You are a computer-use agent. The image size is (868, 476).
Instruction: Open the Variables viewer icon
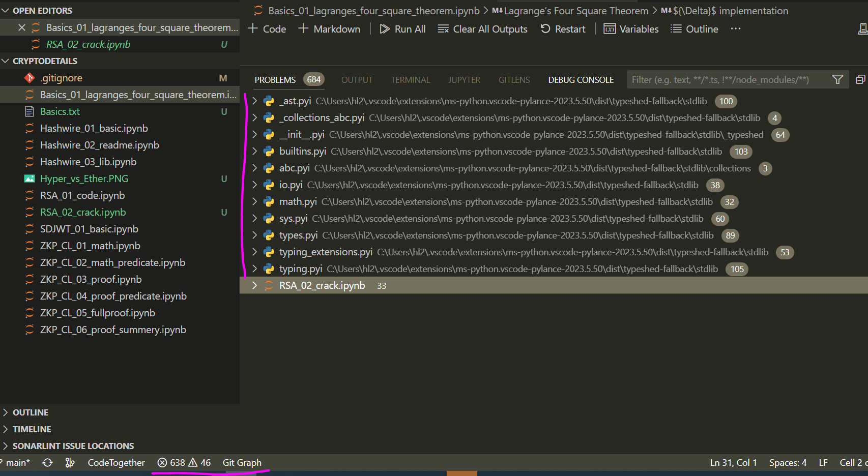click(x=610, y=29)
